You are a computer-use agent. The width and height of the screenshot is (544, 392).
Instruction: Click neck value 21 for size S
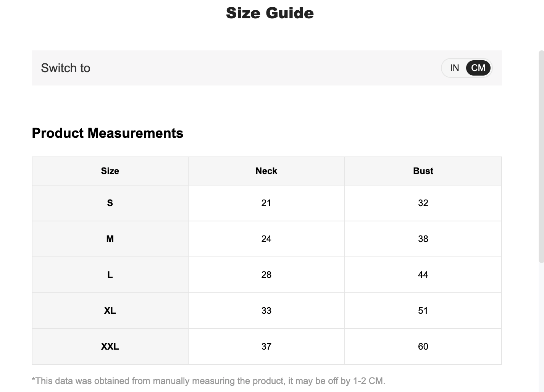pyautogui.click(x=266, y=203)
